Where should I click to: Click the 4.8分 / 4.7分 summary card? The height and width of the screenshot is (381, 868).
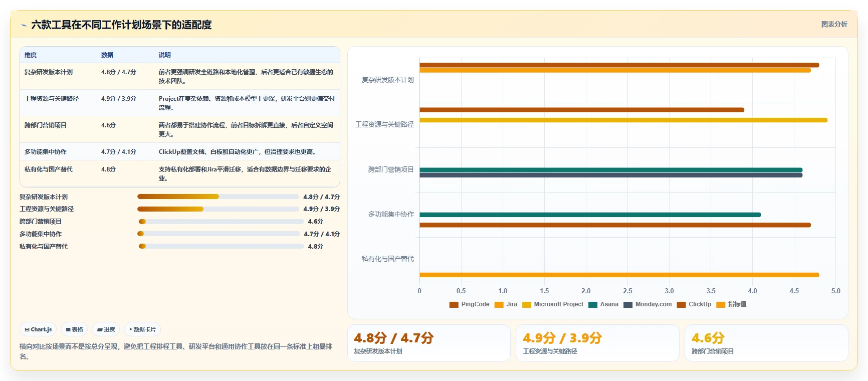click(x=429, y=343)
